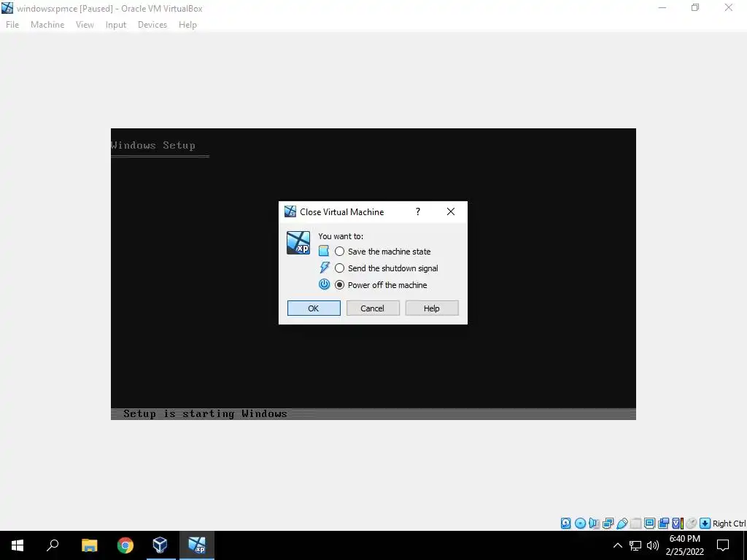747x560 pixels.
Task: Select Send the shutdown signal option
Action: point(387,268)
